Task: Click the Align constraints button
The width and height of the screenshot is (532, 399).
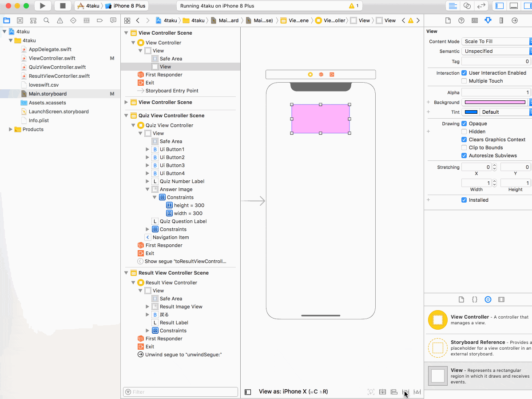Action: pos(394,392)
